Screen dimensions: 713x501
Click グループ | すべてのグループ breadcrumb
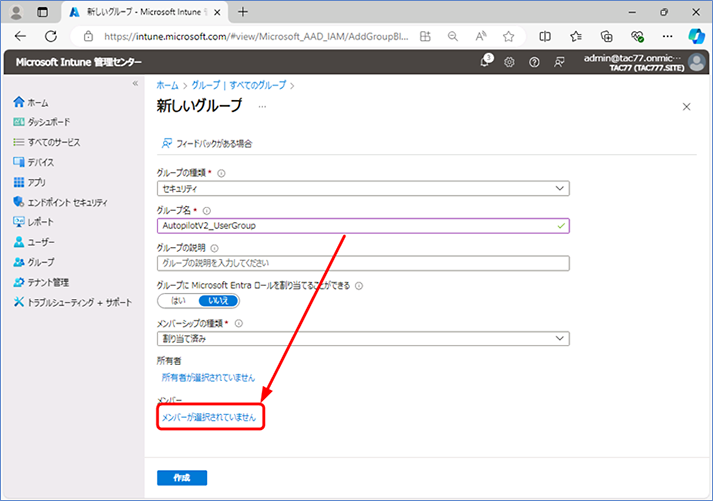[x=239, y=85]
